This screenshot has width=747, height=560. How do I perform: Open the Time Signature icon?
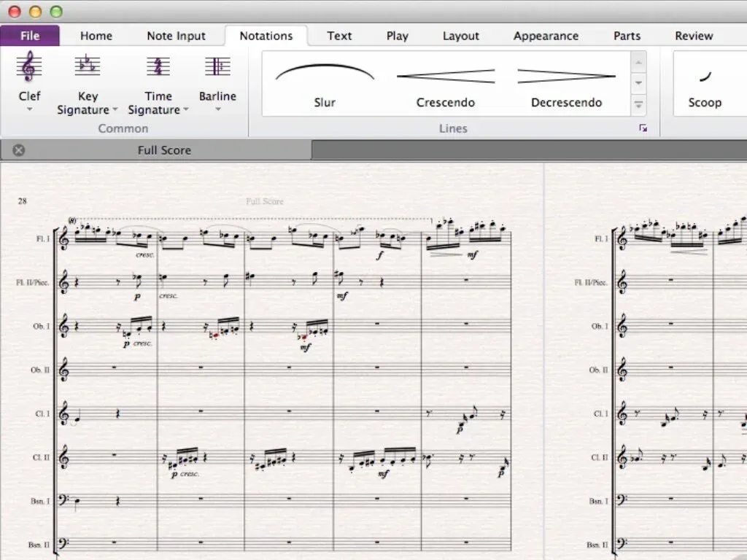158,66
